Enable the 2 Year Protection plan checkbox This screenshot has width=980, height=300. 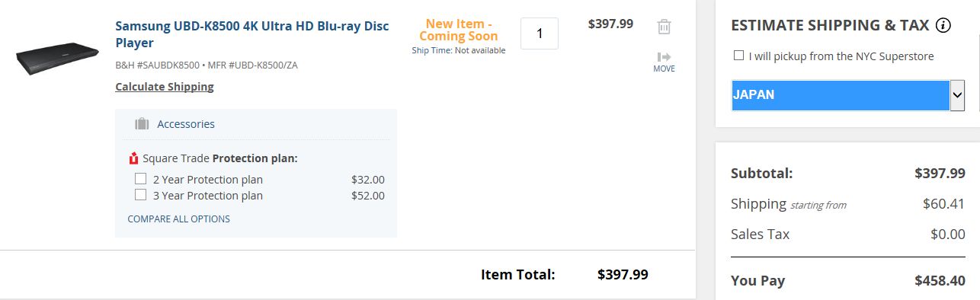(x=140, y=179)
